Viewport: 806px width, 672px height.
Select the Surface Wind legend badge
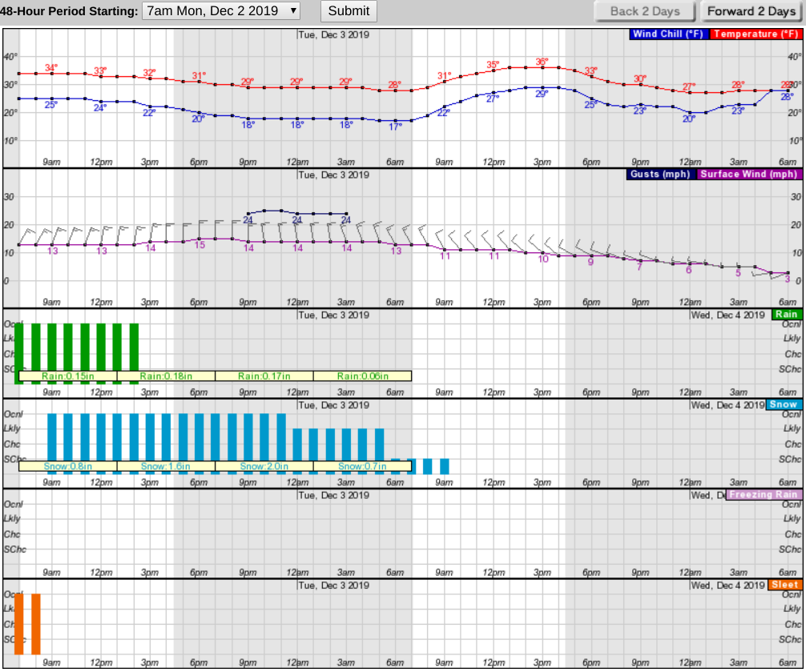point(749,175)
